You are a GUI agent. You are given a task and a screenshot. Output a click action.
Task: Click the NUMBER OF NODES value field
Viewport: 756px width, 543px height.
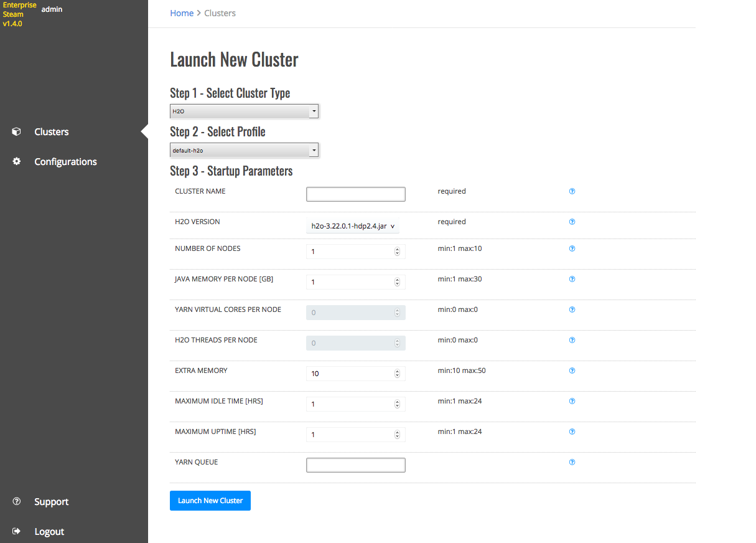click(x=356, y=252)
